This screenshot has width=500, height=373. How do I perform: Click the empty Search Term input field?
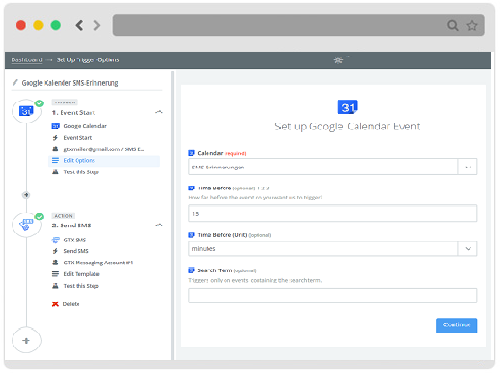click(x=332, y=296)
